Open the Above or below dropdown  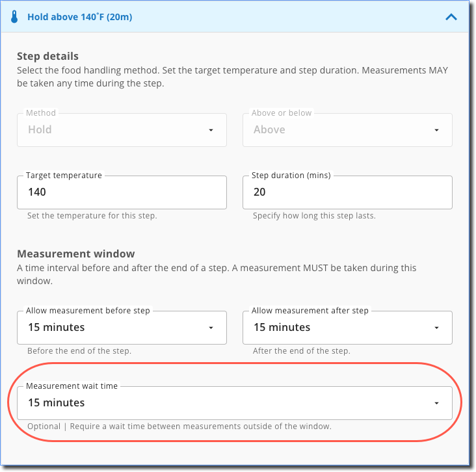[341, 130]
